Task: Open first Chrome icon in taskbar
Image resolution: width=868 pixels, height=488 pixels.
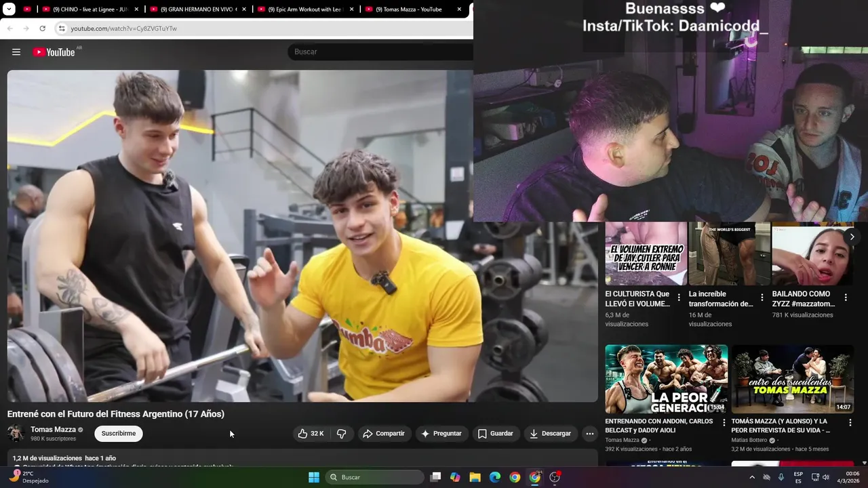Action: point(515,477)
